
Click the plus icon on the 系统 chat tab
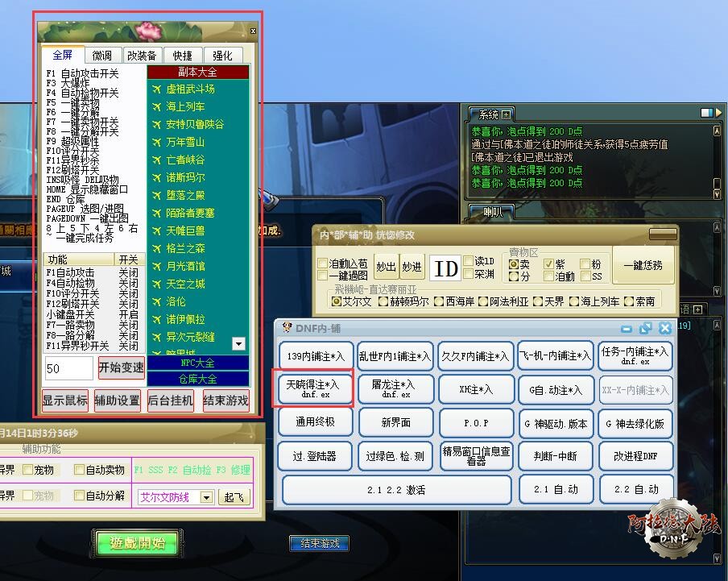[506, 114]
